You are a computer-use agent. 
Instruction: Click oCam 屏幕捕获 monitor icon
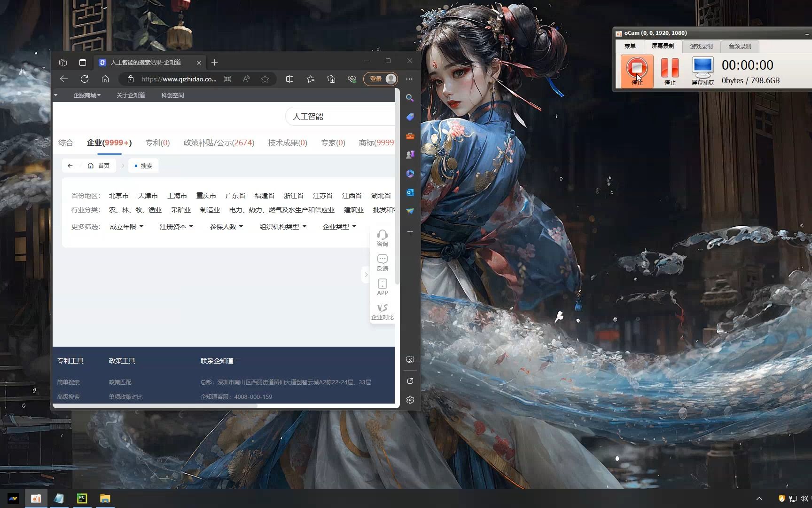pos(703,71)
